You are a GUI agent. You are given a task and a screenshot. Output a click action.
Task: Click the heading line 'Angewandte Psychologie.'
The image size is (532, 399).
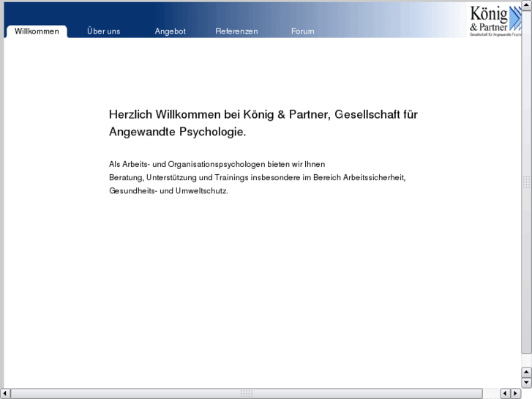[177, 132]
